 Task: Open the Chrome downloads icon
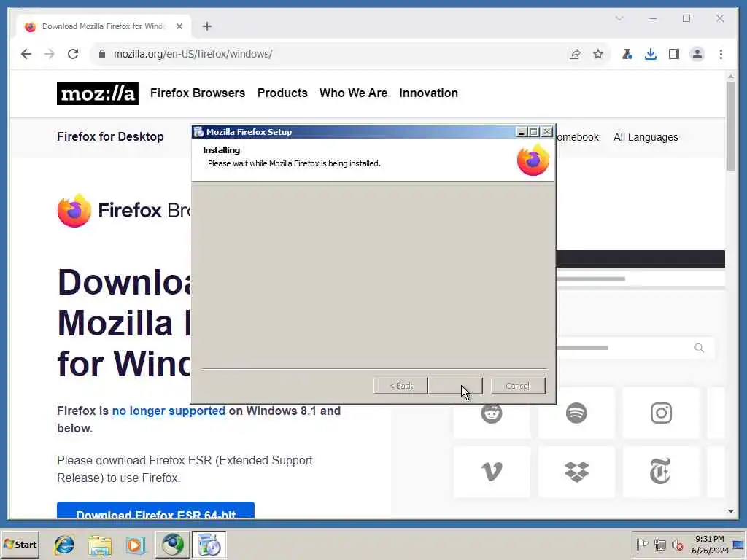click(x=650, y=54)
